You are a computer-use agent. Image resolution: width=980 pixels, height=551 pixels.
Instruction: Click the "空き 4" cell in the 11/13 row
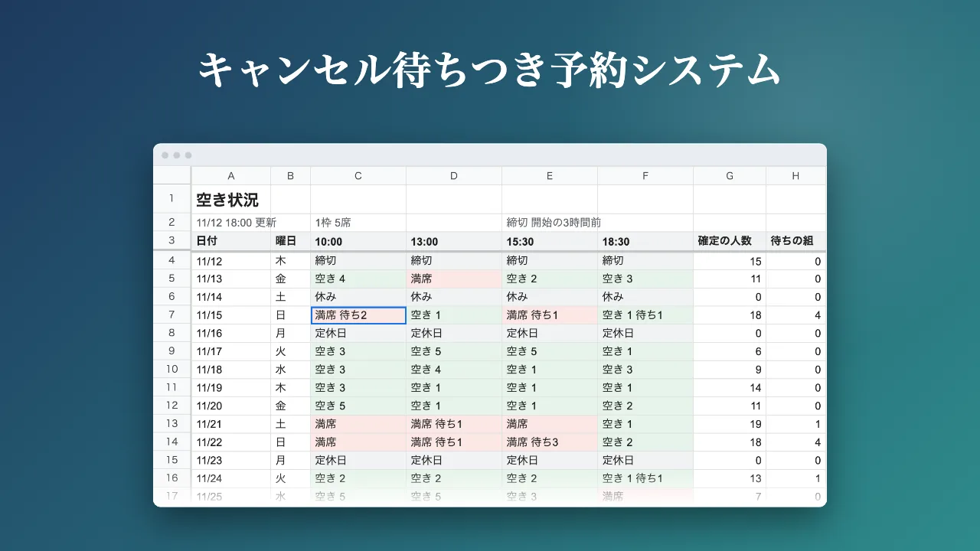pyautogui.click(x=358, y=279)
